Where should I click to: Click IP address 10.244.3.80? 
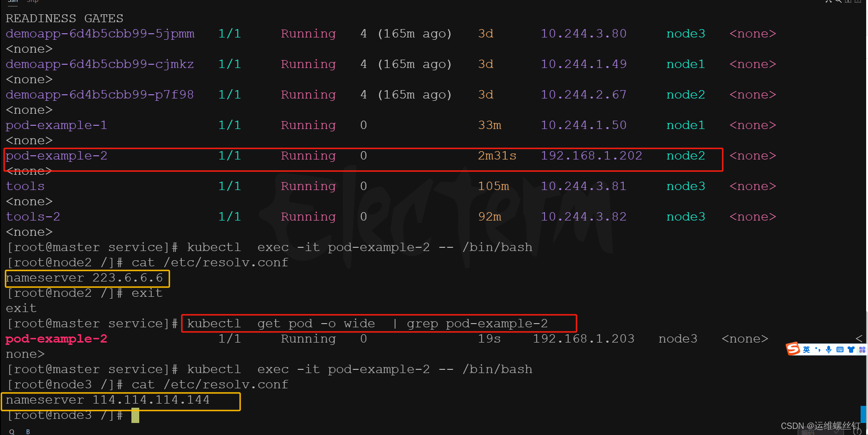[x=583, y=34]
